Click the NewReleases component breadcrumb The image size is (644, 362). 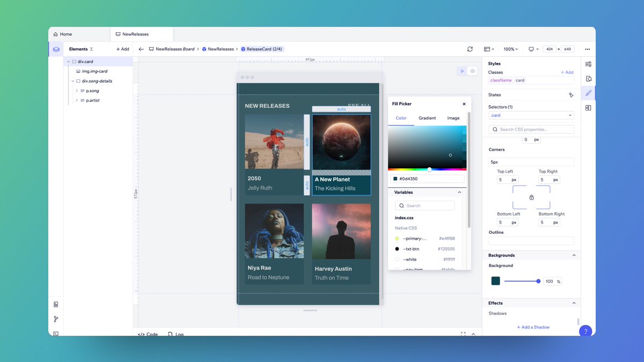tap(218, 49)
